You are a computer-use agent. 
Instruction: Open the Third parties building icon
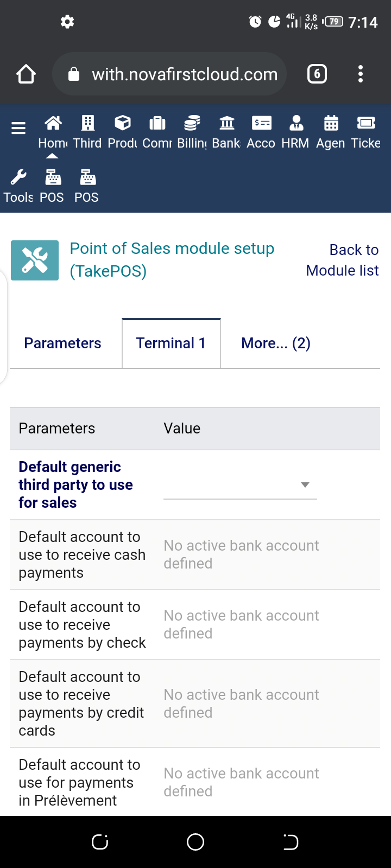pyautogui.click(x=87, y=124)
